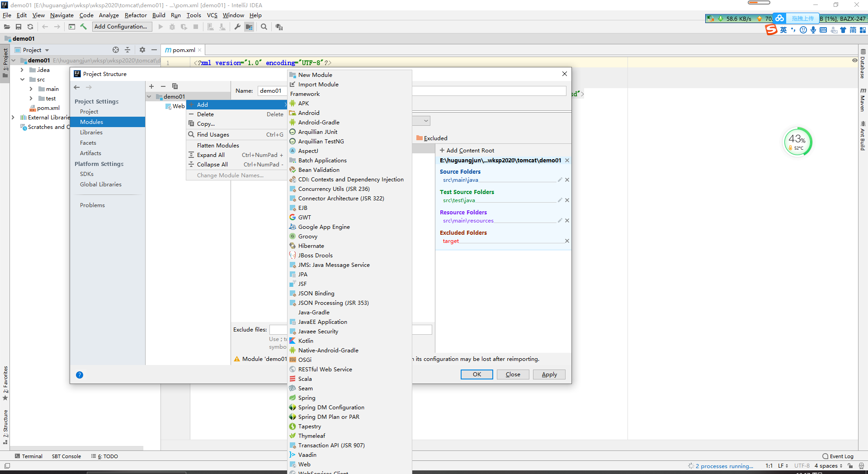Click the Close dialog button
The height and width of the screenshot is (474, 868).
(x=513, y=374)
